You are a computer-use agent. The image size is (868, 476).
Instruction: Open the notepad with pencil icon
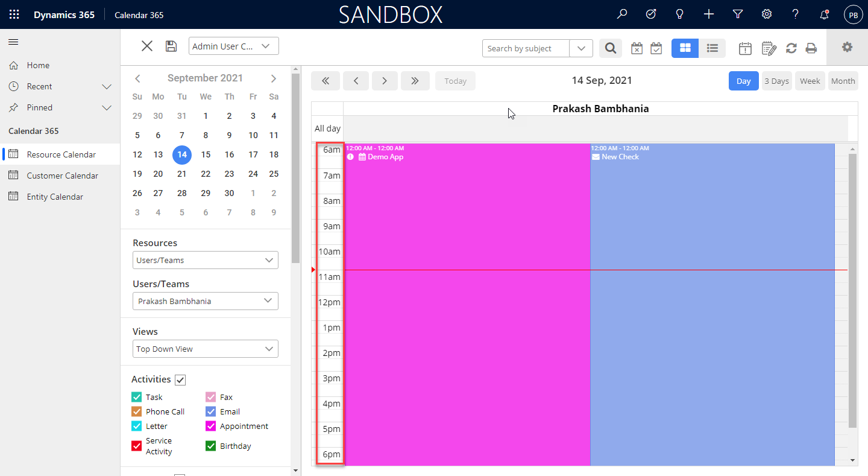(x=769, y=48)
